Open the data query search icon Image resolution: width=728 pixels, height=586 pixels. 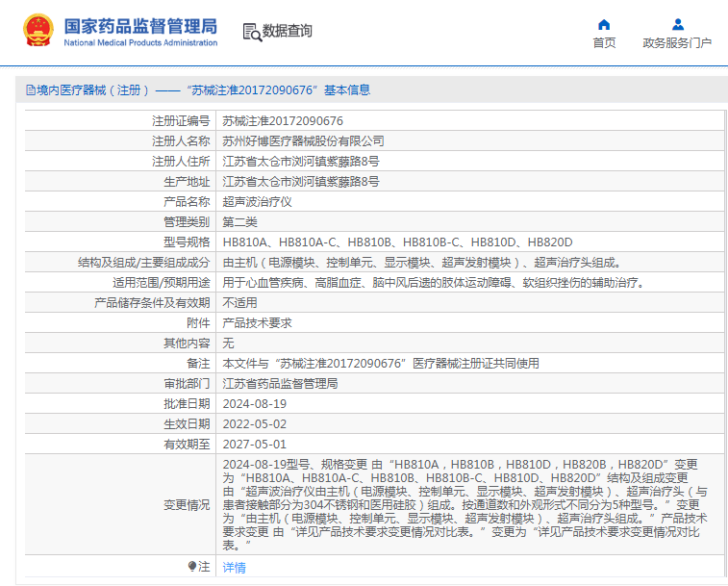click(252, 32)
